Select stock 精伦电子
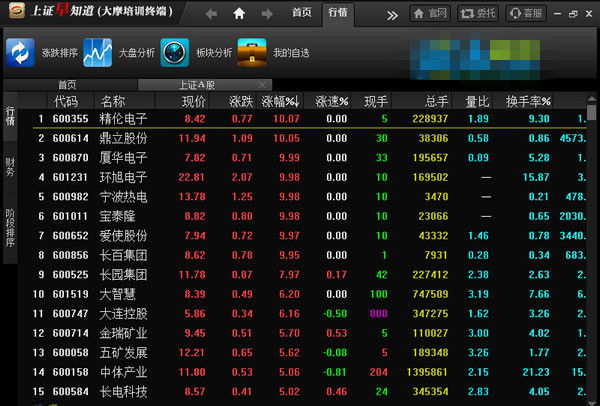 click(x=123, y=119)
